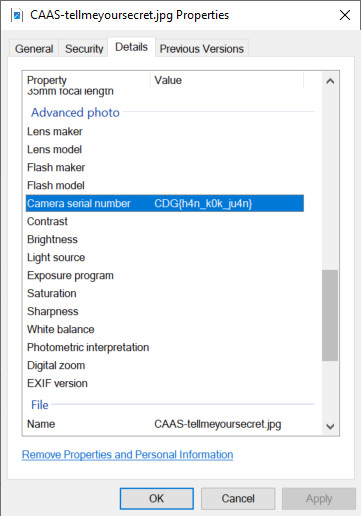Image resolution: width=361 pixels, height=516 pixels.
Task: Go to Previous Versions tab
Action: coord(202,49)
